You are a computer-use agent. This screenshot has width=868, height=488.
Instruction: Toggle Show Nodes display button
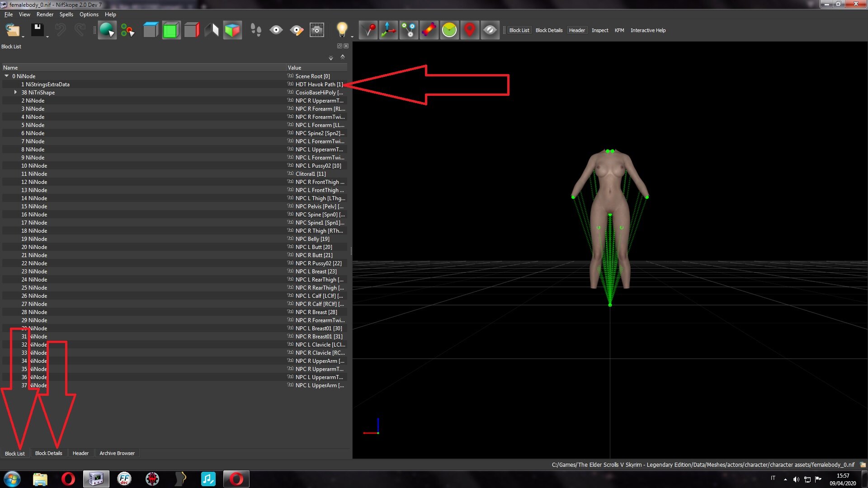[x=409, y=30]
